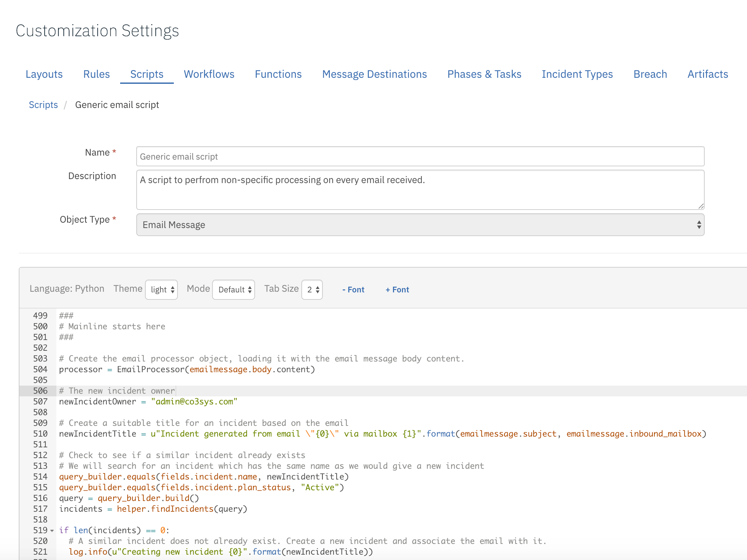The width and height of the screenshot is (747, 560).
Task: Switch to the Artifacts tab
Action: [x=707, y=74]
